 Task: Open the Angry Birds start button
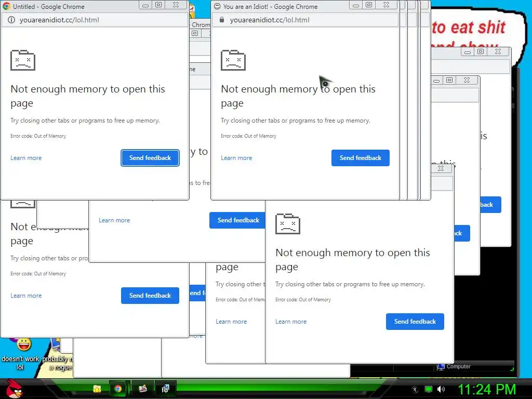tap(14, 388)
